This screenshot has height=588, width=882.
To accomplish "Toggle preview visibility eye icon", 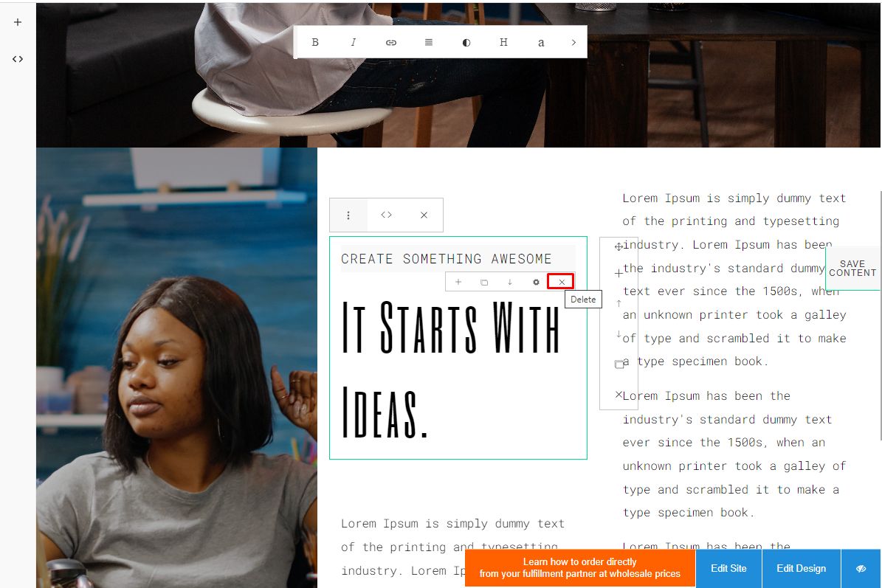I will 861,568.
